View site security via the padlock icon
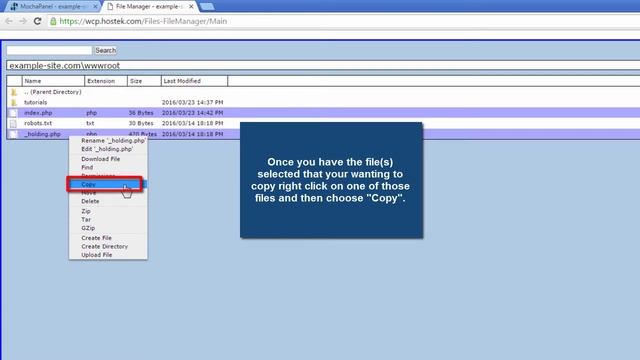 (53, 21)
